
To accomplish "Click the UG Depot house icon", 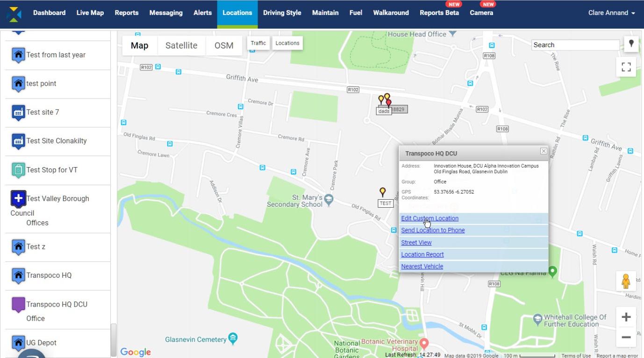I will point(18,343).
